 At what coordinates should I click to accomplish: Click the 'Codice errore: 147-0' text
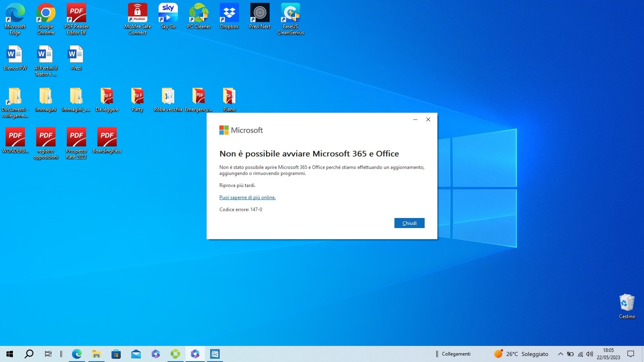[241, 210]
